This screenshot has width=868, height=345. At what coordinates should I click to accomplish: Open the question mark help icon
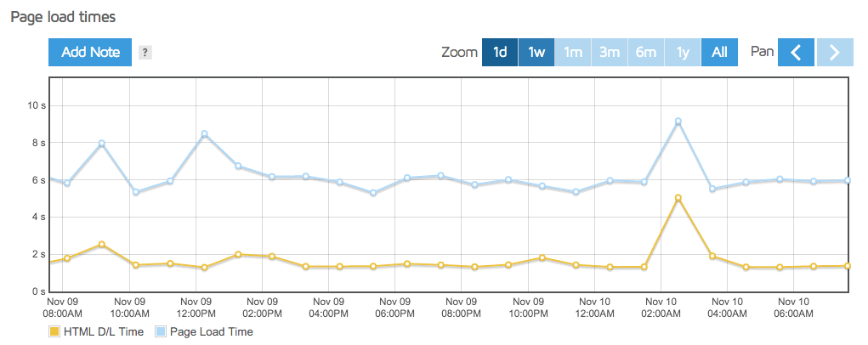click(145, 53)
